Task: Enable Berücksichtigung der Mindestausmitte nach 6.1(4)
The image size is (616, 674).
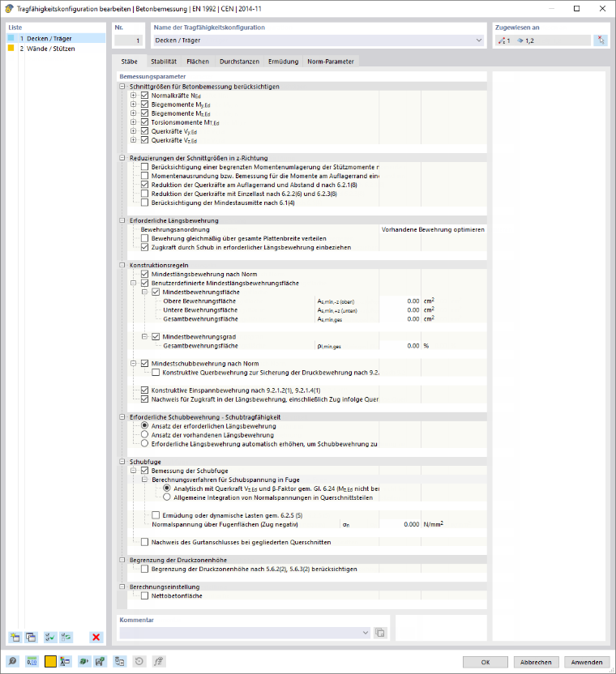Action: click(x=144, y=203)
